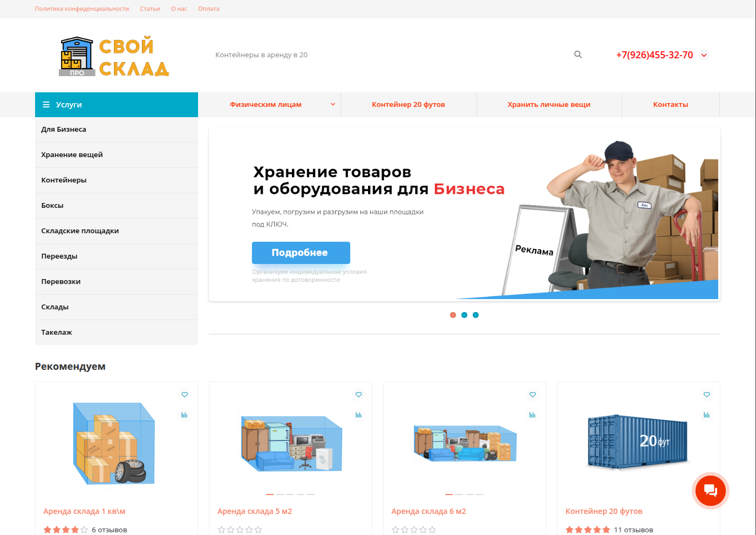Open the live chat bubble widget
The height and width of the screenshot is (535, 756).
point(710,490)
